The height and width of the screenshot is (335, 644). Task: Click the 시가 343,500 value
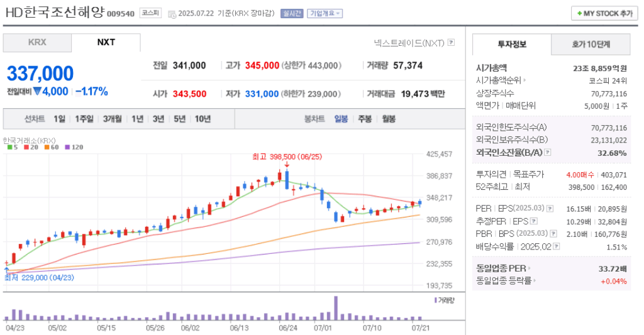point(189,94)
